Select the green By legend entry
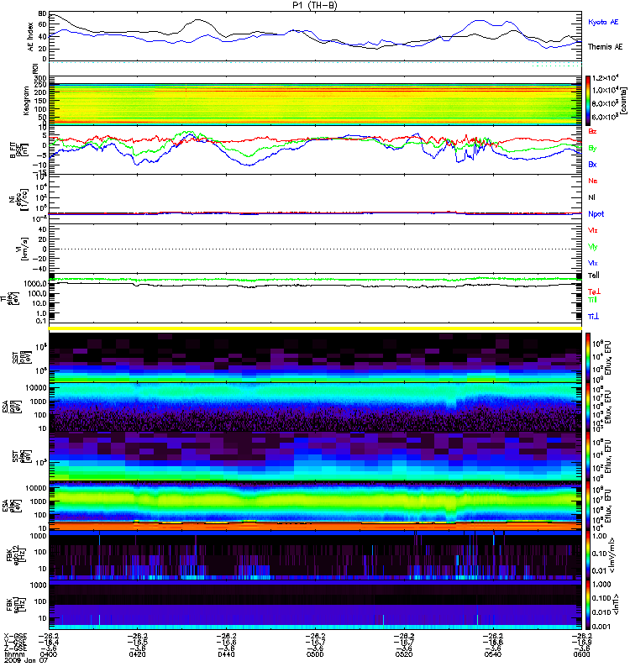 coord(593,148)
